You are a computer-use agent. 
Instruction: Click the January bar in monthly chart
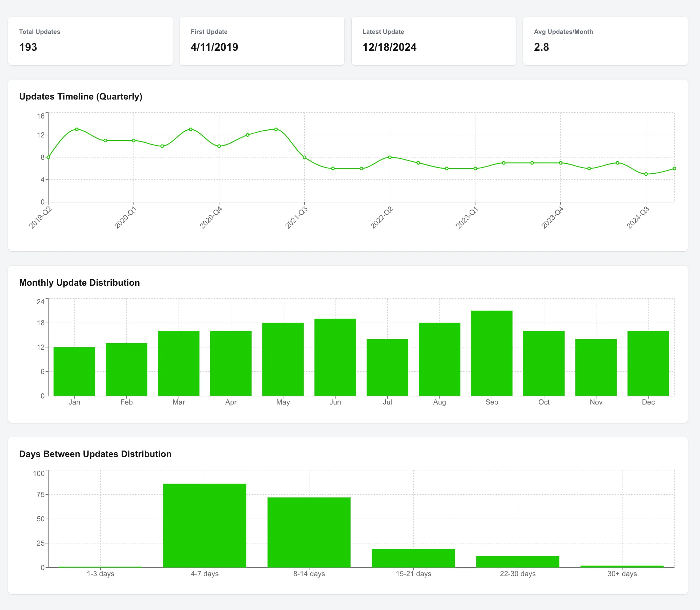(x=74, y=371)
